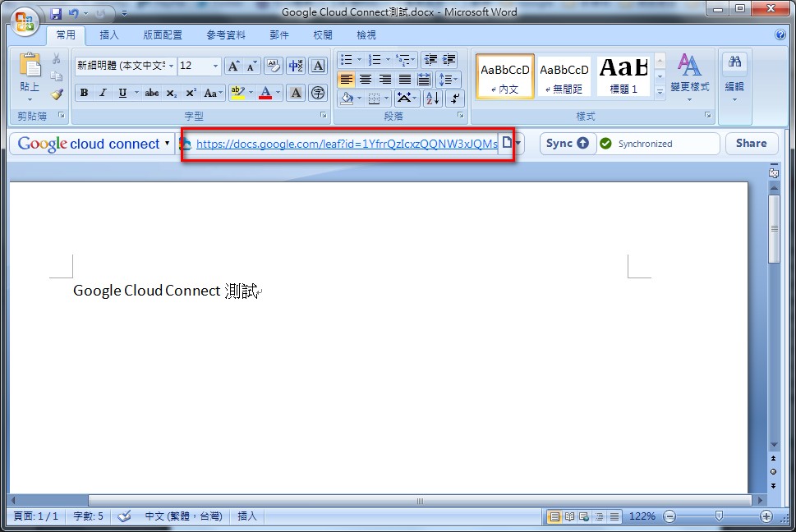Switch to 版面配置 ribbon tab
The height and width of the screenshot is (532, 796).
pyautogui.click(x=163, y=35)
